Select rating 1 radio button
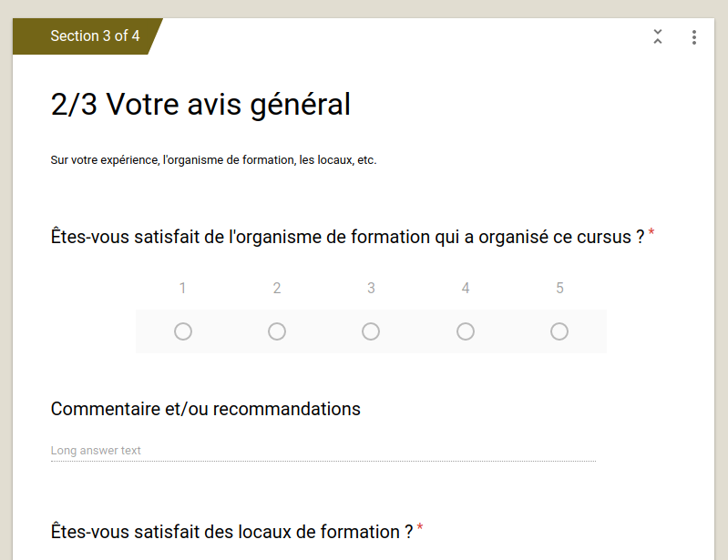The image size is (728, 560). point(183,331)
